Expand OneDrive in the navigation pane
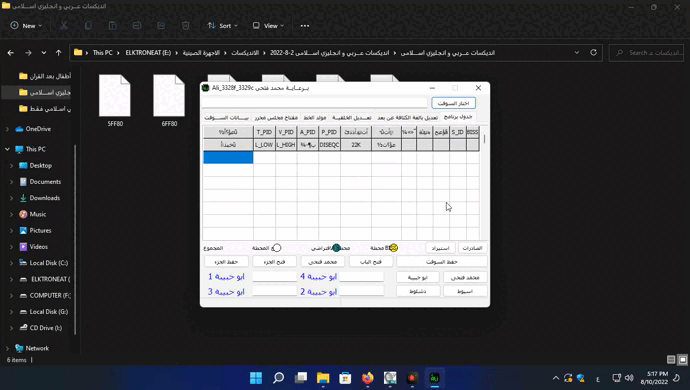The image size is (690, 390). (7, 129)
